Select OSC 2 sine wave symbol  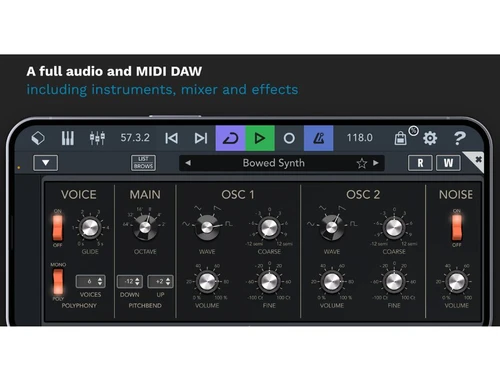point(310,224)
